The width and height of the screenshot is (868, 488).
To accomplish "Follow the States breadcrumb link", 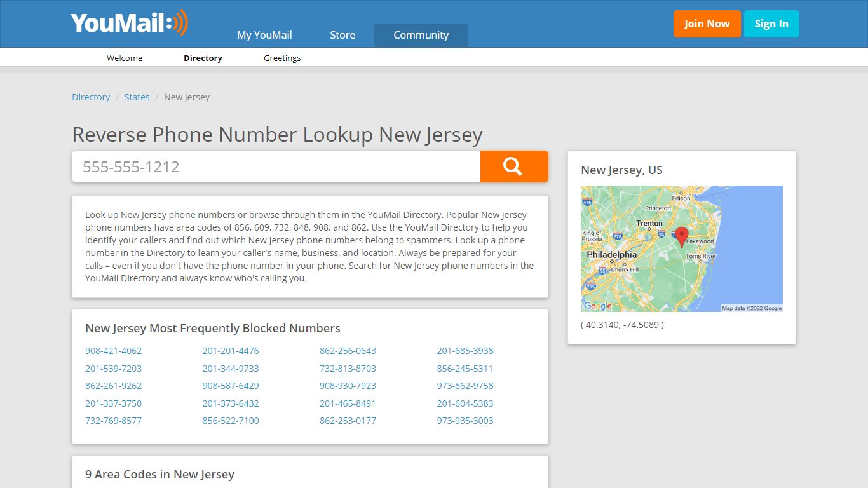I will pos(137,97).
